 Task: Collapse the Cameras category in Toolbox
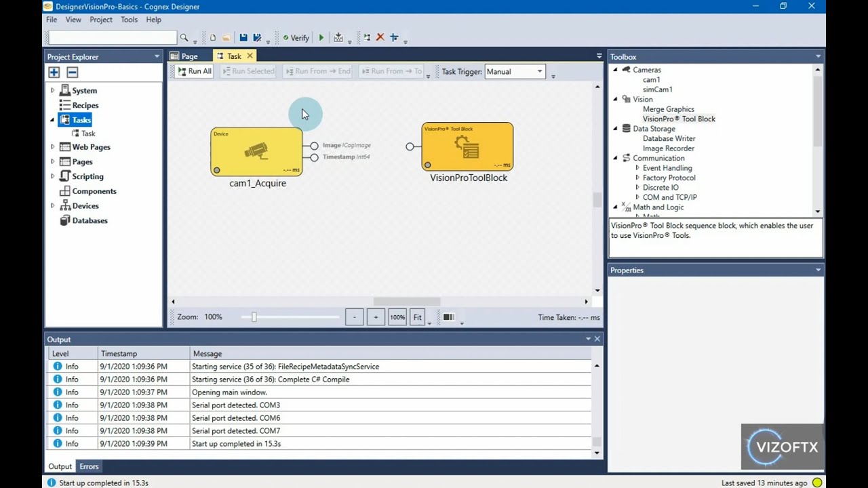[x=616, y=70]
